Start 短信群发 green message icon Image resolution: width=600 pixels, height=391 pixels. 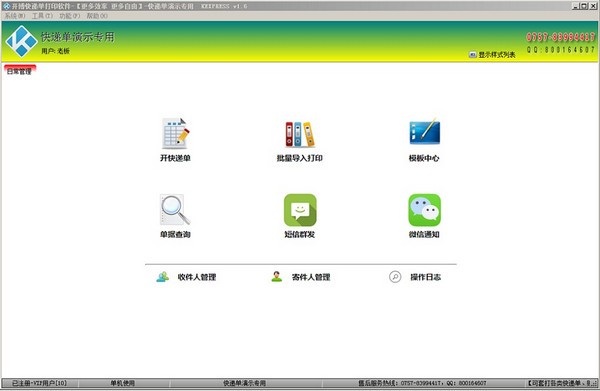(x=300, y=210)
